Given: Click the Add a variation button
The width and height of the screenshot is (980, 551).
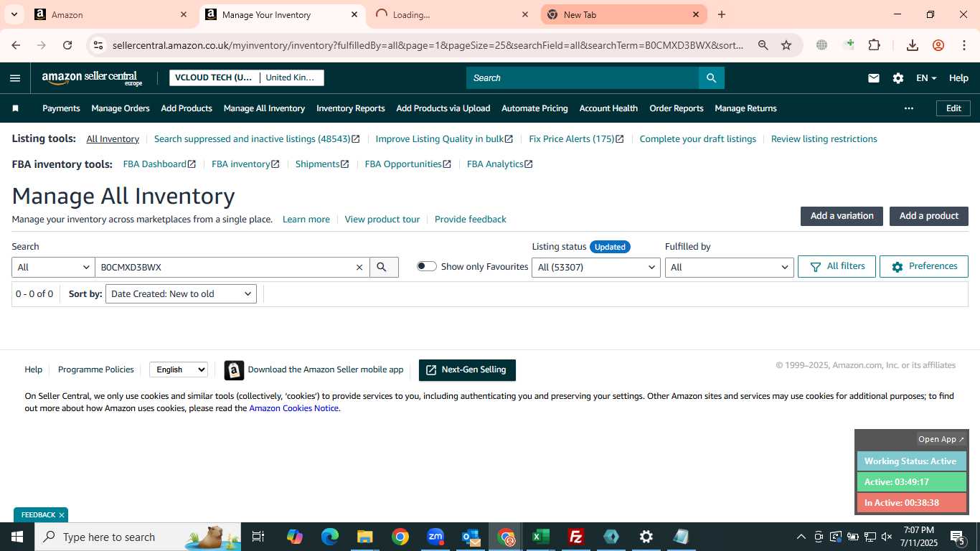Looking at the screenshot, I should tap(842, 216).
